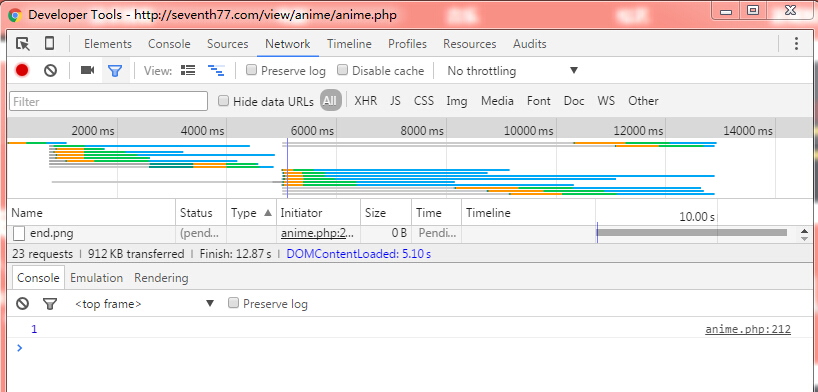The width and height of the screenshot is (818, 392).
Task: Enable the Disable cache checkbox
Action: coord(381,70)
